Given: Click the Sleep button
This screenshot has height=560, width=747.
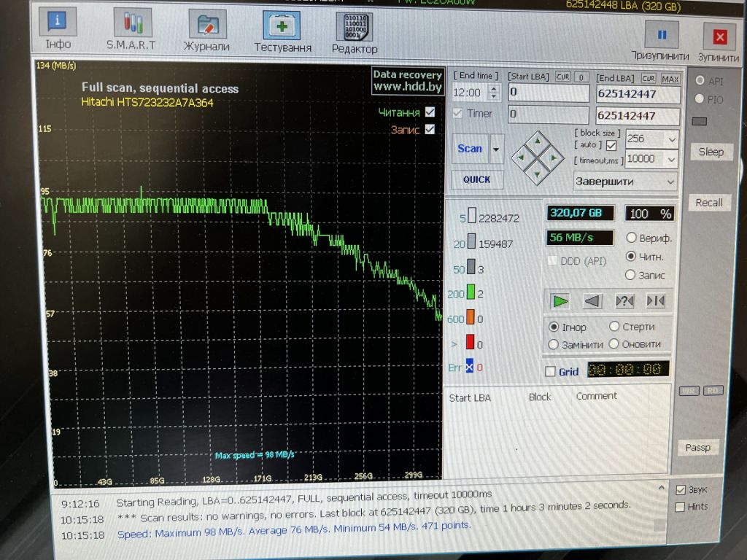Looking at the screenshot, I should [711, 152].
